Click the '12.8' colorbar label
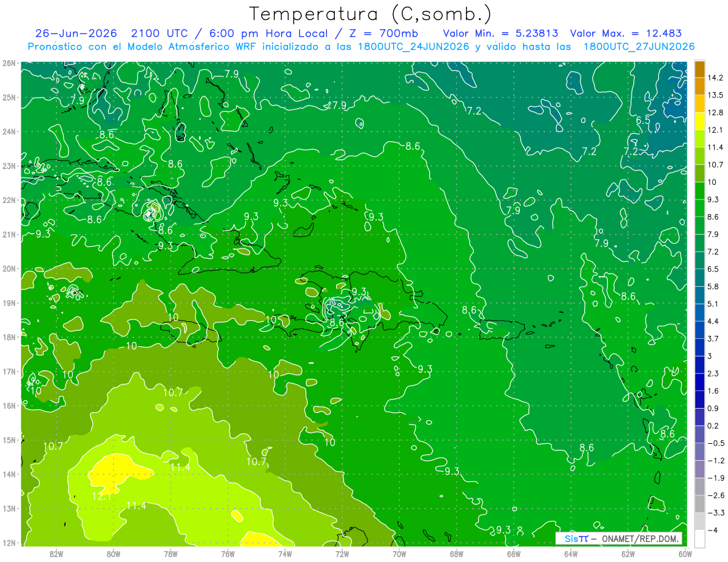The width and height of the screenshot is (728, 562). click(x=715, y=112)
